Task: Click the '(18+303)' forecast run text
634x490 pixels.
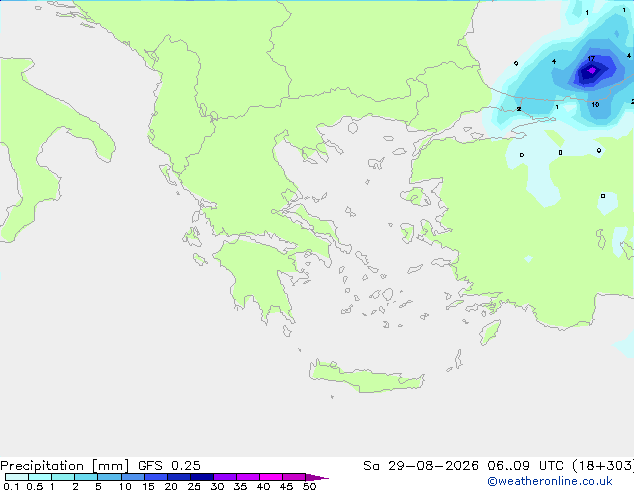Action: coord(603,466)
